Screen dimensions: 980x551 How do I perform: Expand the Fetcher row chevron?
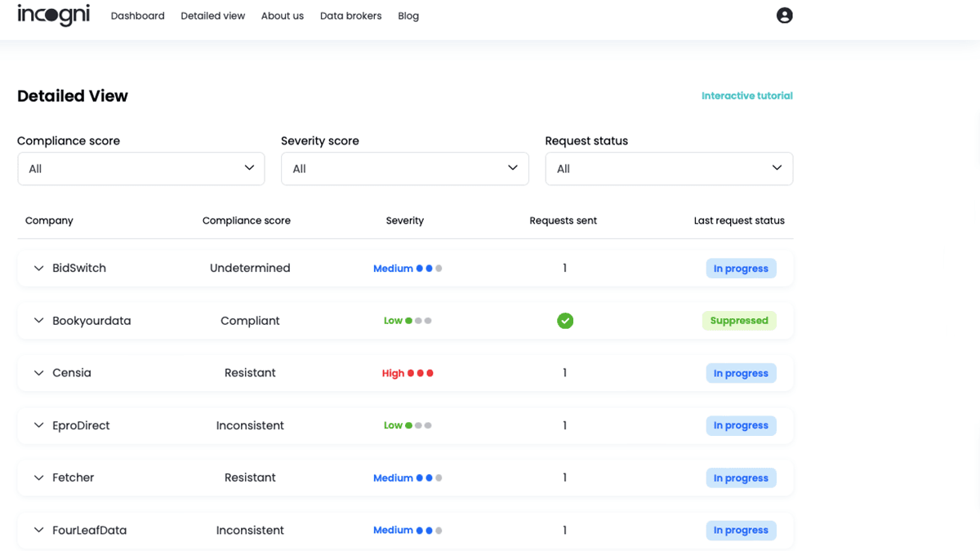[x=38, y=478]
